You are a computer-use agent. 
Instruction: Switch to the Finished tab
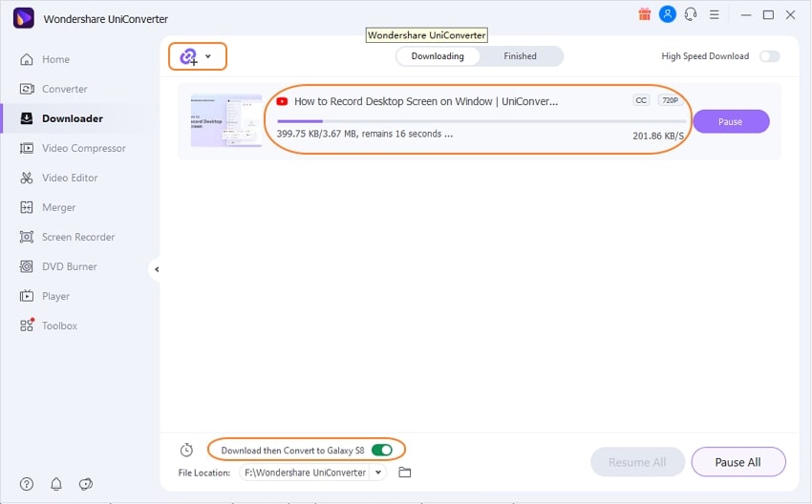pyautogui.click(x=520, y=56)
